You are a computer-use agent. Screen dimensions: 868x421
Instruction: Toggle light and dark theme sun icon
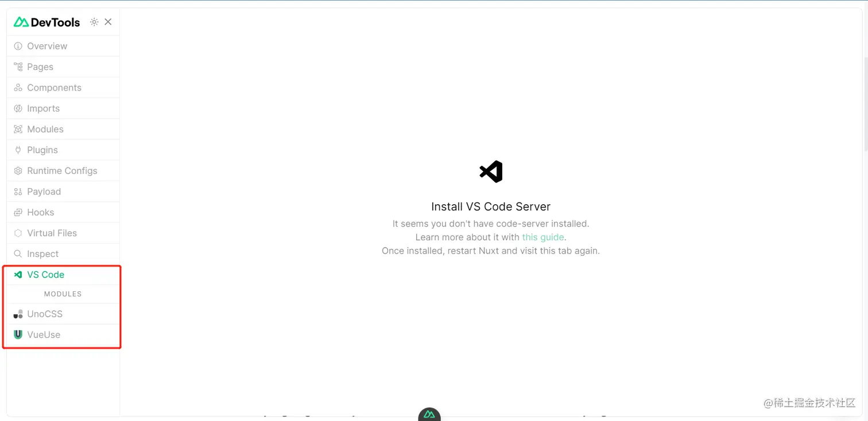(94, 22)
